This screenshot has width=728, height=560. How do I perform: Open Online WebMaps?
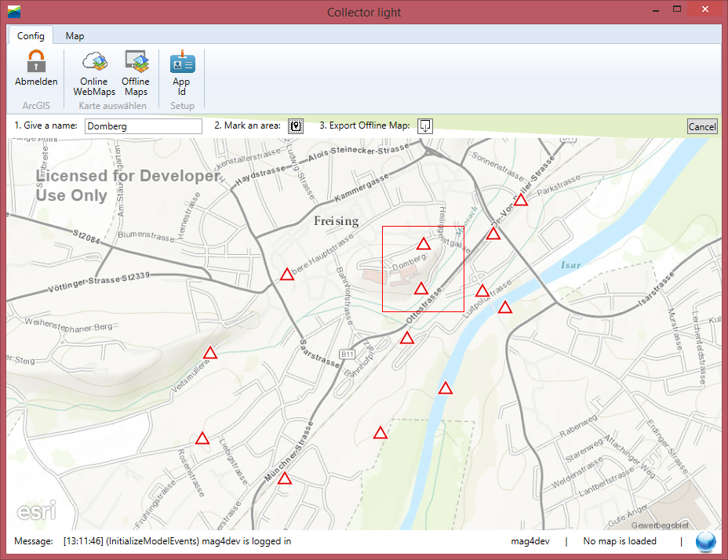coord(94,74)
